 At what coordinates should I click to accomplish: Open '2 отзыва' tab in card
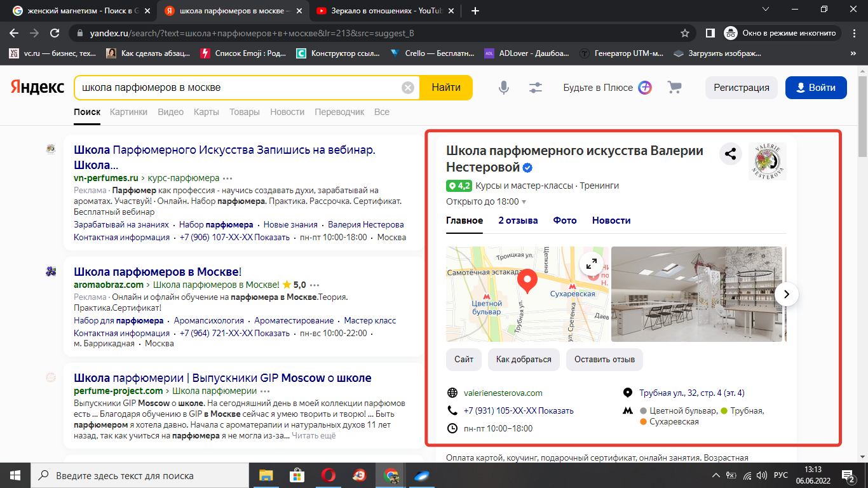[518, 220]
